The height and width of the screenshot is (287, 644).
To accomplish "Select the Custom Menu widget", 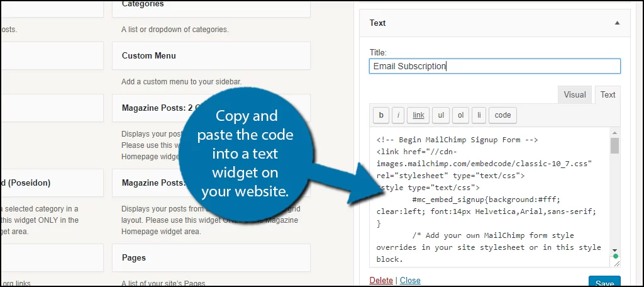I will pyautogui.click(x=211, y=55).
